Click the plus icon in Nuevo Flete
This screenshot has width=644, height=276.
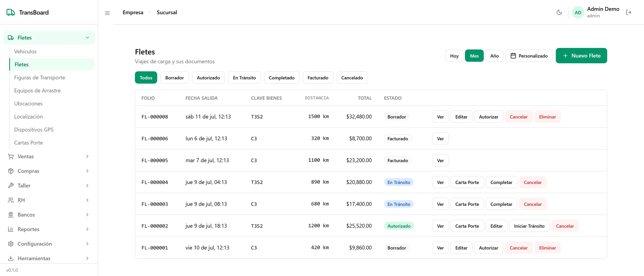[565, 56]
